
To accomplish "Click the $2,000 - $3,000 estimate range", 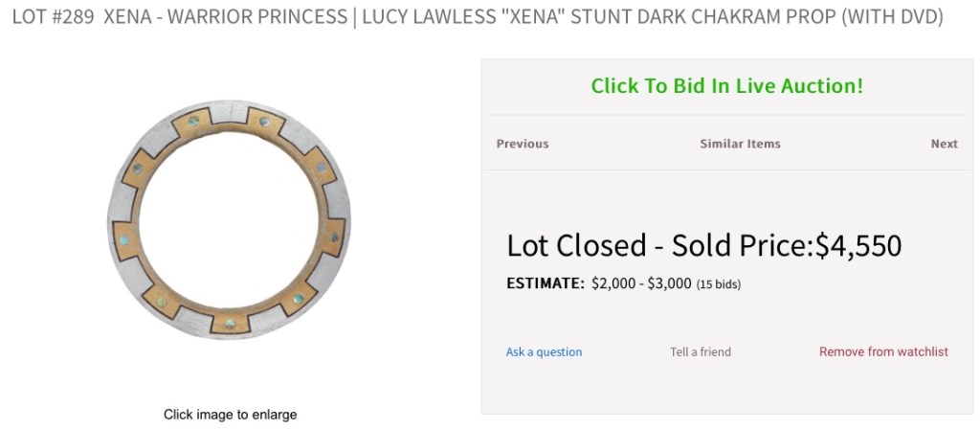I will click(x=641, y=283).
